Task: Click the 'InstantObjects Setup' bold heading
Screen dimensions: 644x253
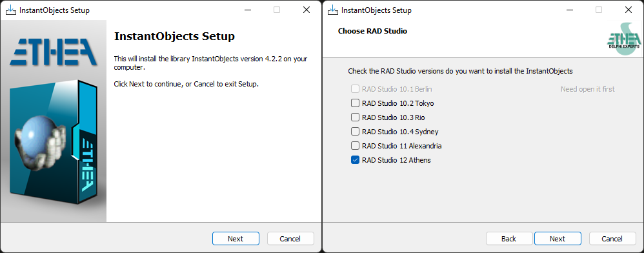Action: [x=175, y=36]
